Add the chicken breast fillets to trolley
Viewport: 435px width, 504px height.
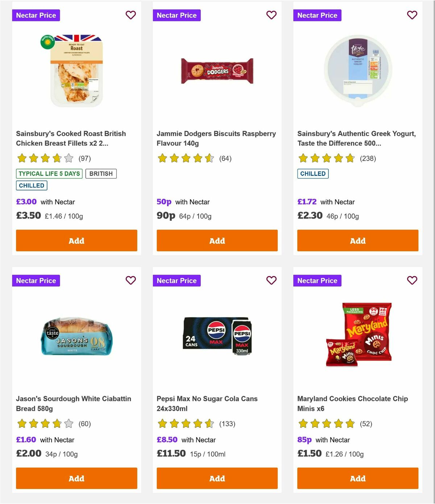coord(76,241)
